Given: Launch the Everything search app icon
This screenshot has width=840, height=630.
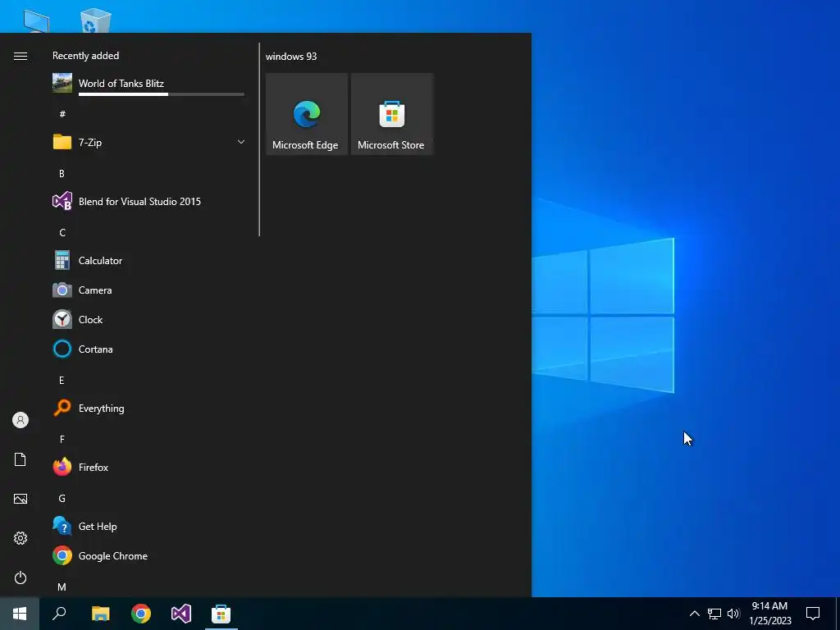Looking at the screenshot, I should pos(62,409).
